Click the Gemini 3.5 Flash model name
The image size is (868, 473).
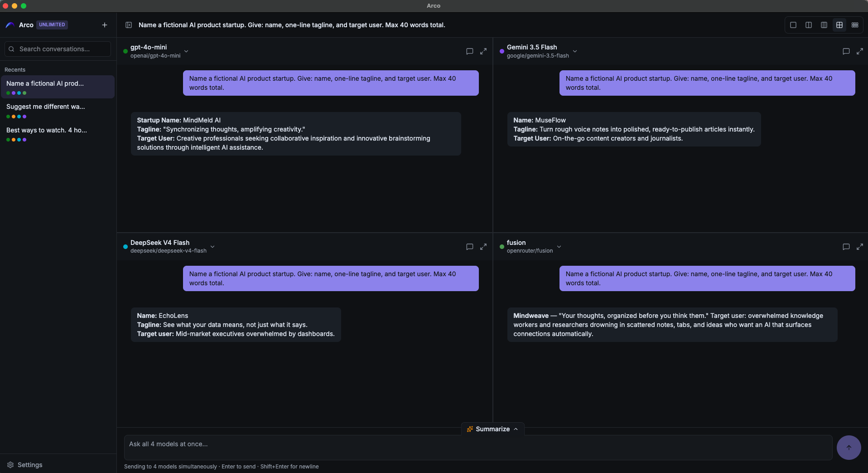coord(532,47)
